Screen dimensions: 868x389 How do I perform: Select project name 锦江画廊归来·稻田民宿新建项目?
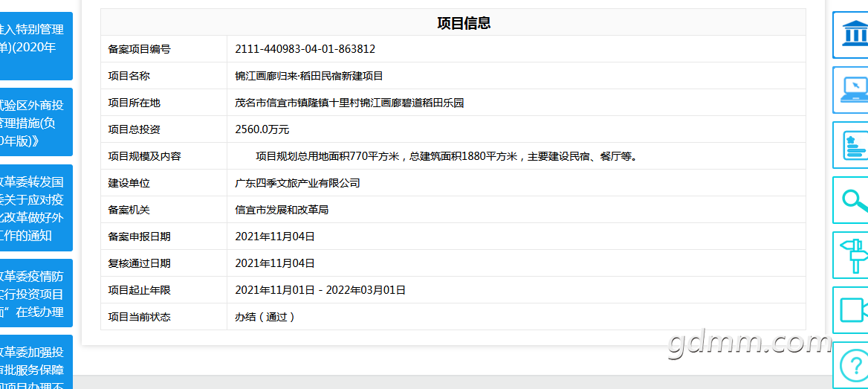[309, 76]
